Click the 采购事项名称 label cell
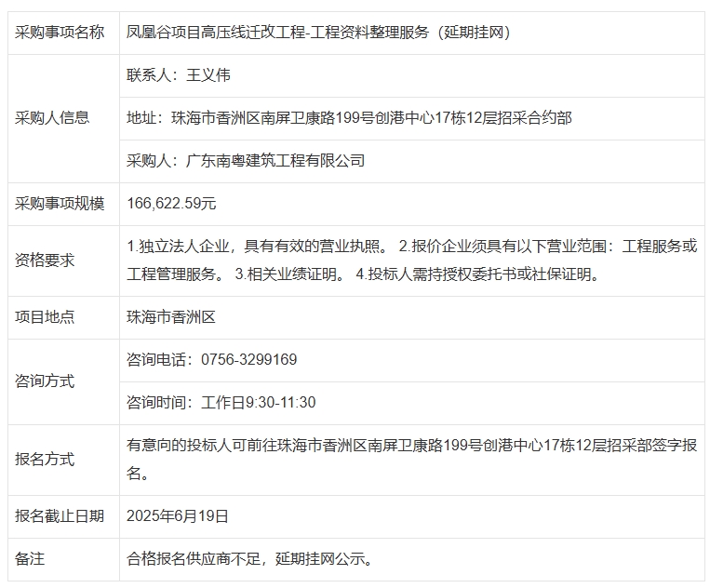This screenshot has width=710, height=588. (60, 33)
